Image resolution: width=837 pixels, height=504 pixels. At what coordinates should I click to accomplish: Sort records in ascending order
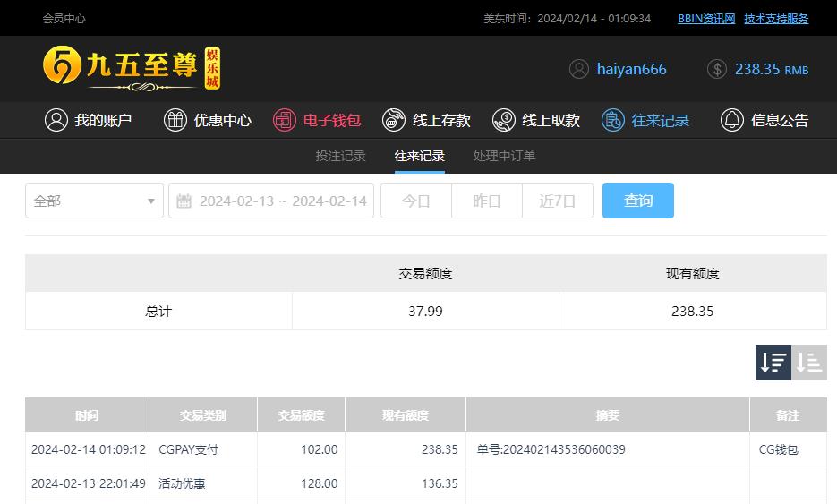point(809,363)
